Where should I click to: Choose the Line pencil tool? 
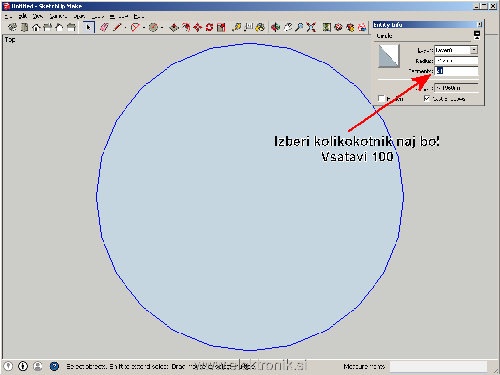117,27
